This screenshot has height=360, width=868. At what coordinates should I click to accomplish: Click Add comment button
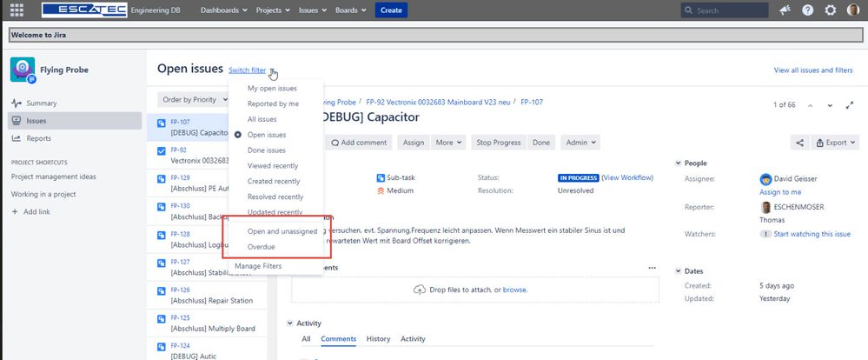coord(359,143)
